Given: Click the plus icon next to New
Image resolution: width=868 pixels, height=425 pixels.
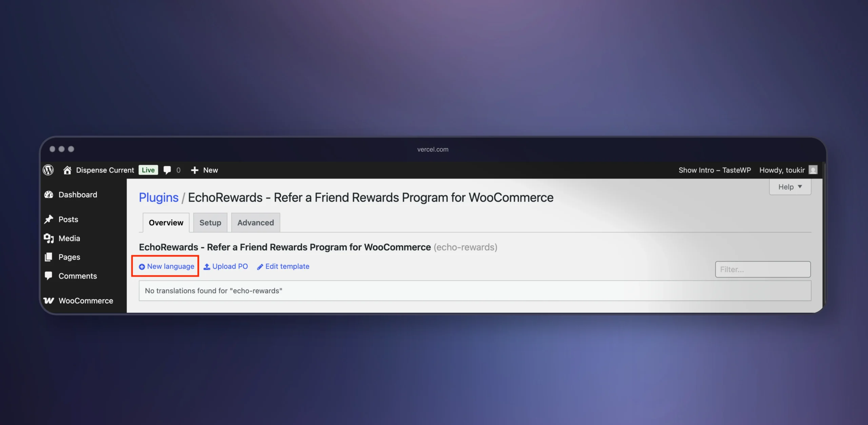Looking at the screenshot, I should 194,170.
